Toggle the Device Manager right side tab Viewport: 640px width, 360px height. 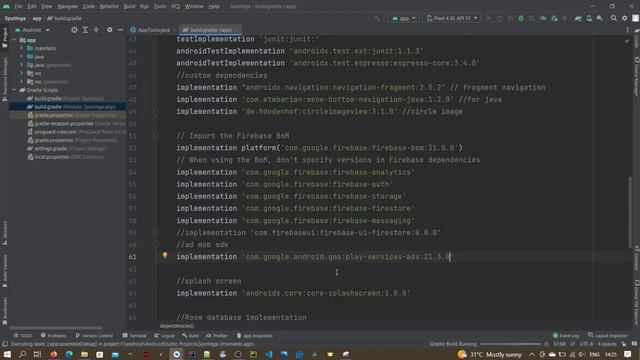636,76
